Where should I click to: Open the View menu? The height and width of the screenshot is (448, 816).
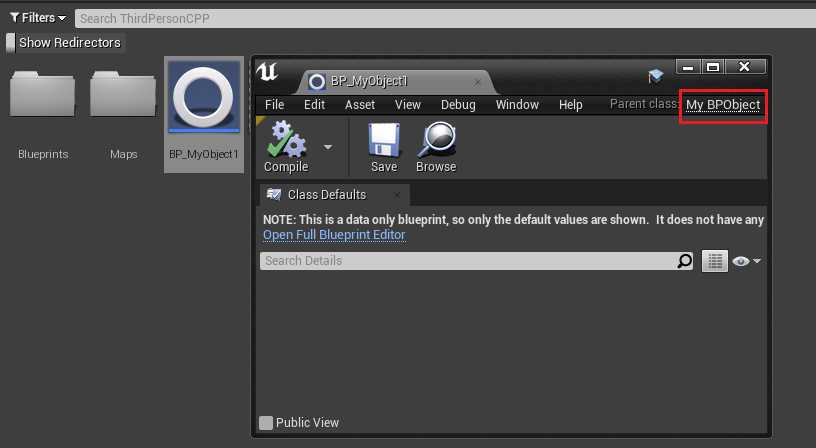[x=407, y=105]
